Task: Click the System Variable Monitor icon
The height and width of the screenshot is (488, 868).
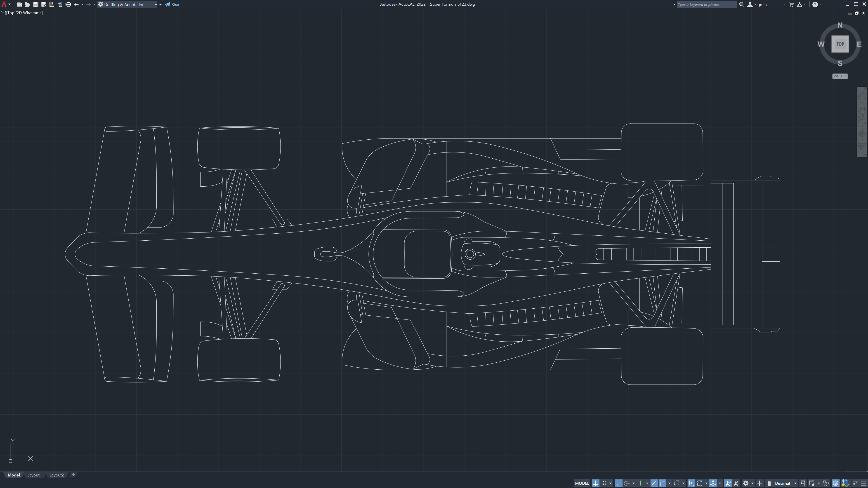Action: click(x=845, y=483)
